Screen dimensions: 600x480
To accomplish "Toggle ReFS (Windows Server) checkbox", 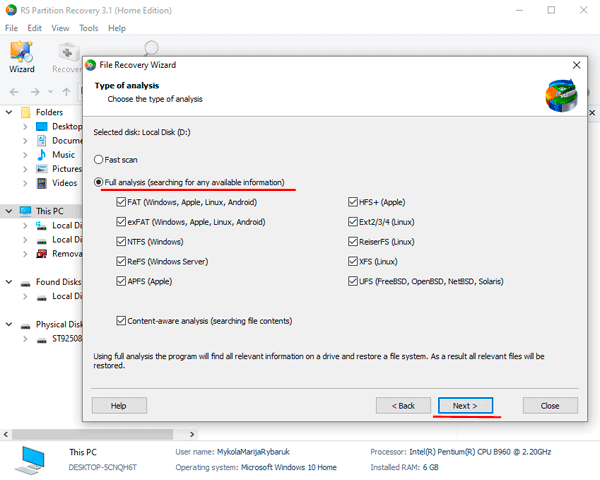I will (121, 261).
